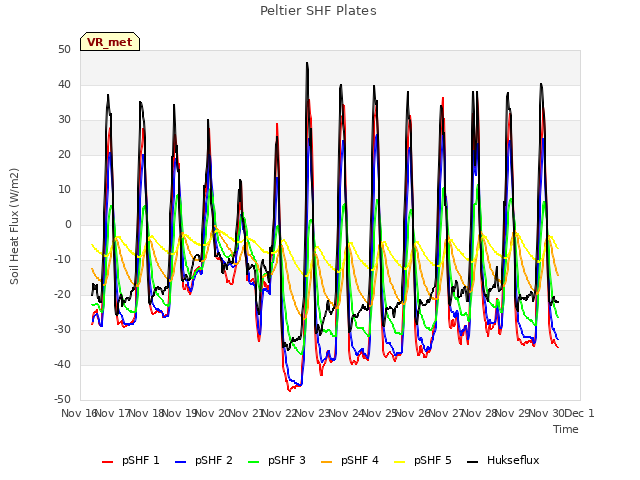Toggle pSHF 3 legend entry

(x=277, y=460)
